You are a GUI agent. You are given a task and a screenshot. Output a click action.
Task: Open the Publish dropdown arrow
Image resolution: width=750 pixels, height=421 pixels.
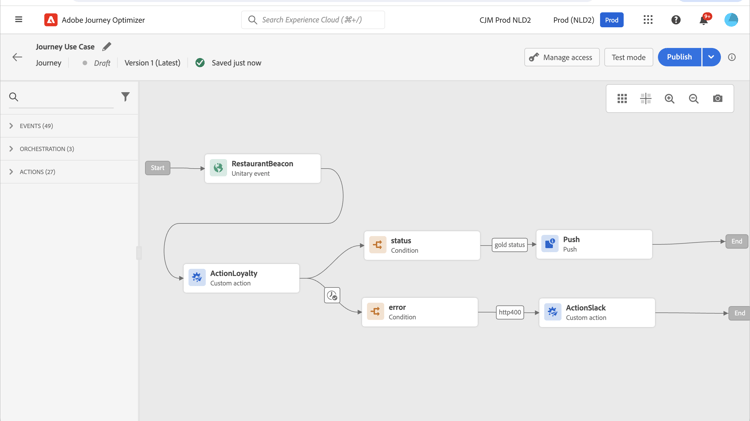click(711, 57)
